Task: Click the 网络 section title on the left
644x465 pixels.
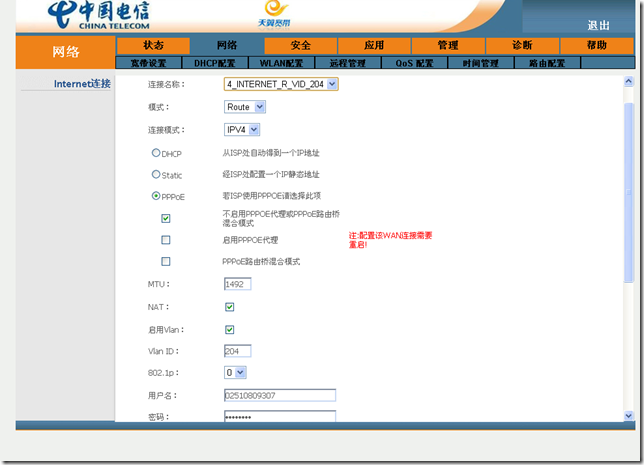Action: click(x=66, y=52)
